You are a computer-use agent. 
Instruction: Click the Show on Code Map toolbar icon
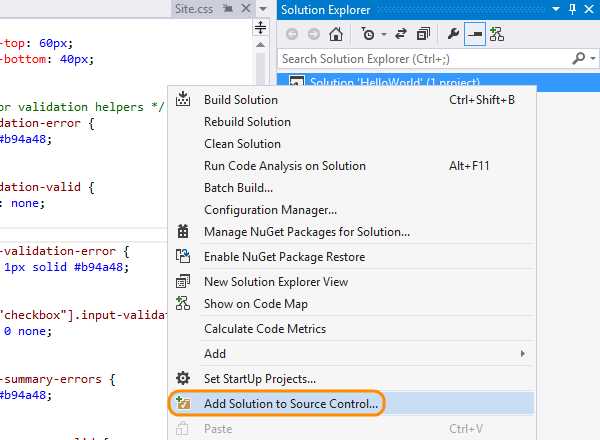point(496,34)
